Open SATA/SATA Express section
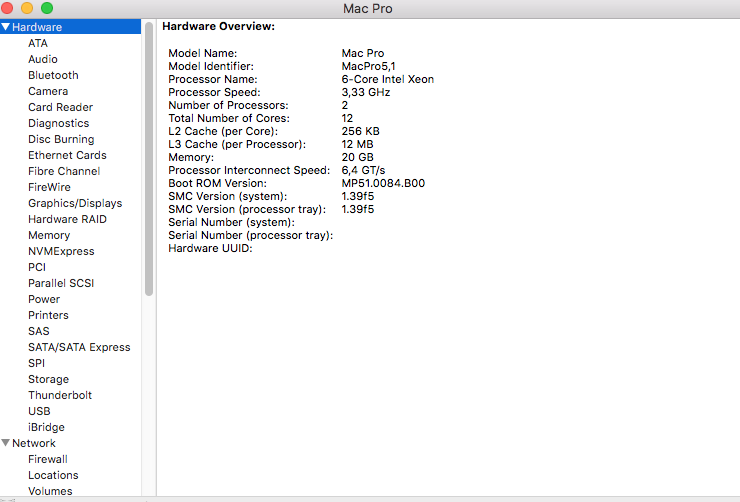 (x=79, y=347)
